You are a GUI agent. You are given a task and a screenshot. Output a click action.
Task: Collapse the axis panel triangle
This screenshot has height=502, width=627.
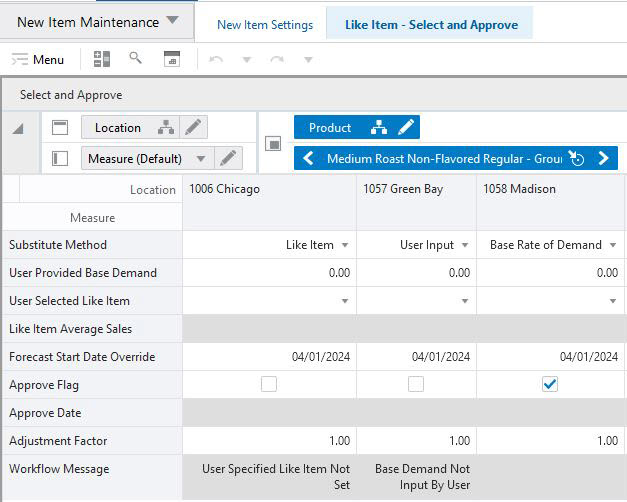[18, 129]
